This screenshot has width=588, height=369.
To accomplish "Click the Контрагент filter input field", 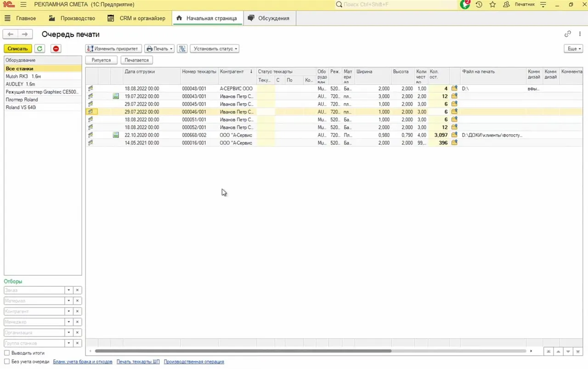I will [x=34, y=311].
